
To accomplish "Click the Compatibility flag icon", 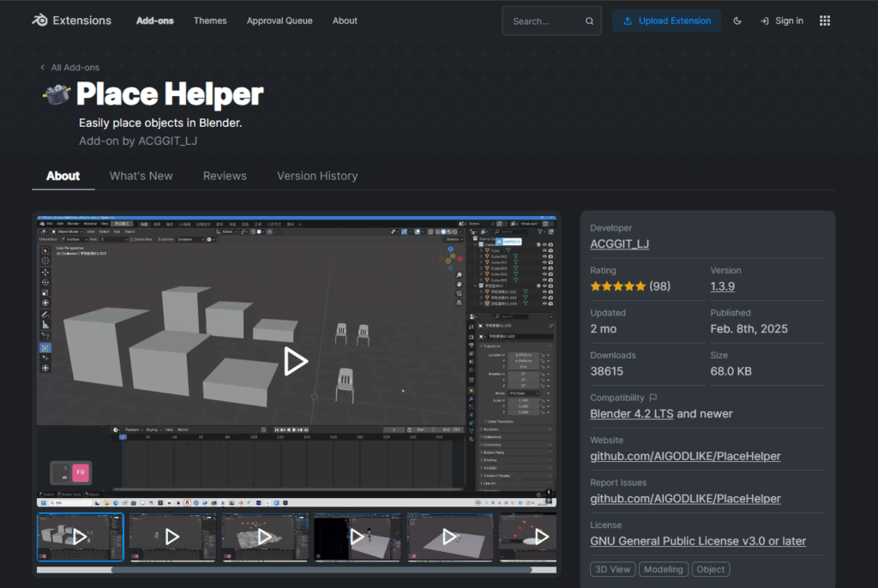I will point(652,398).
